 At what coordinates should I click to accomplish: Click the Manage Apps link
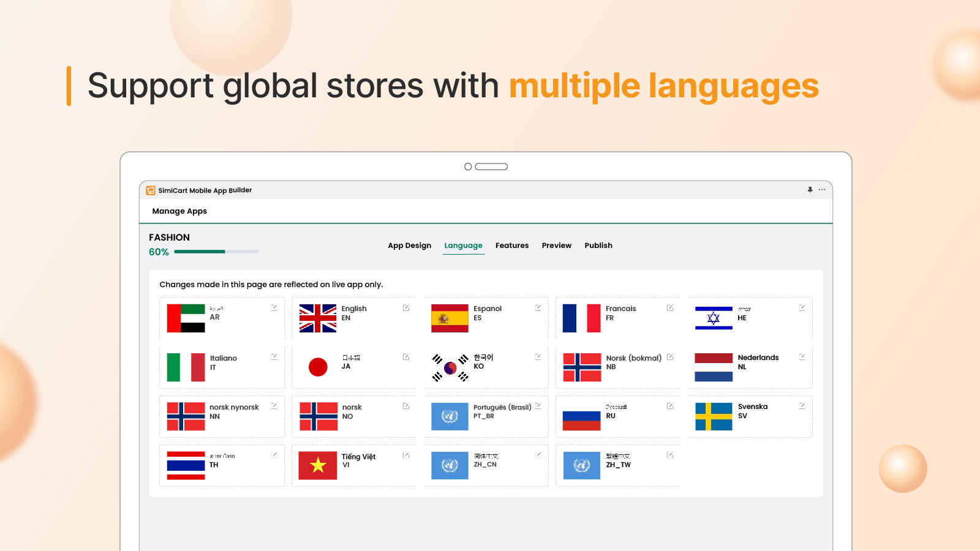coord(179,211)
